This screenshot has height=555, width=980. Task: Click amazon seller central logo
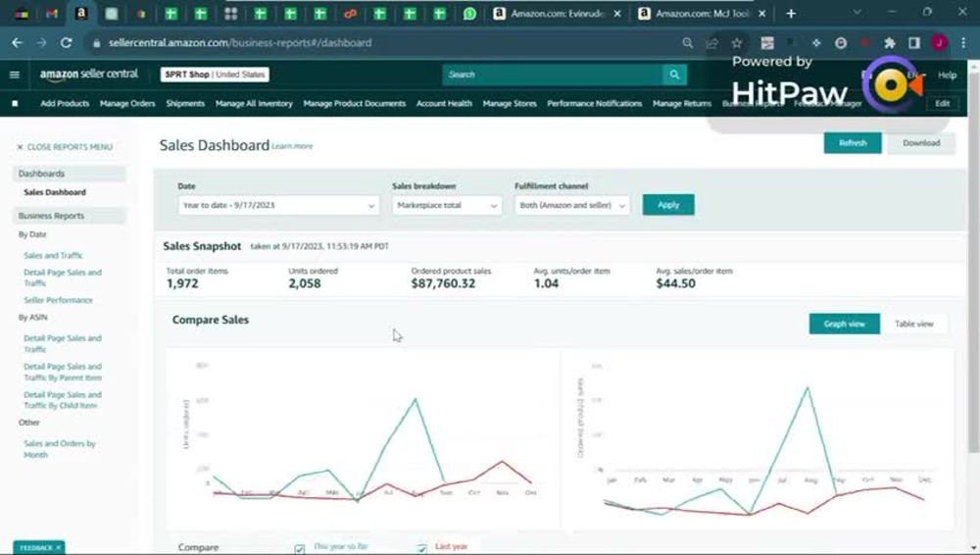pos(89,75)
